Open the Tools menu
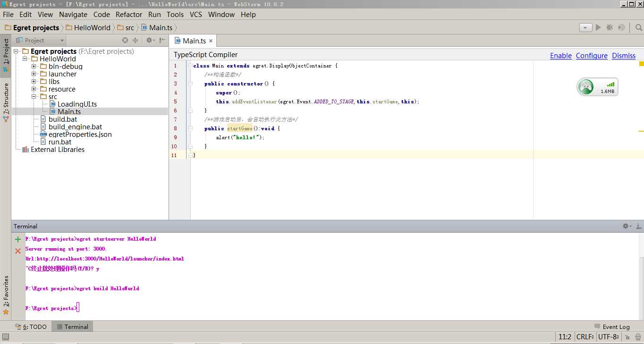Image resolution: width=644 pixels, height=344 pixels. click(175, 15)
